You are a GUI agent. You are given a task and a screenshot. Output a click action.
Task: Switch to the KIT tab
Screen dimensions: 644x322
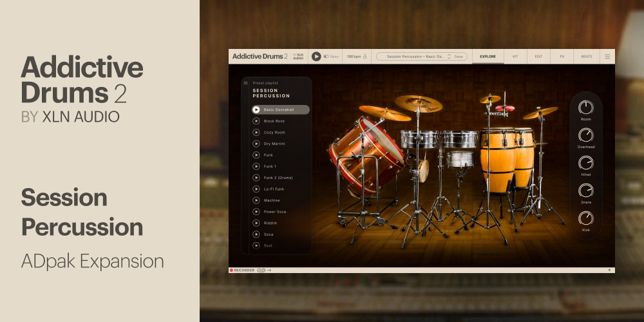click(x=515, y=57)
